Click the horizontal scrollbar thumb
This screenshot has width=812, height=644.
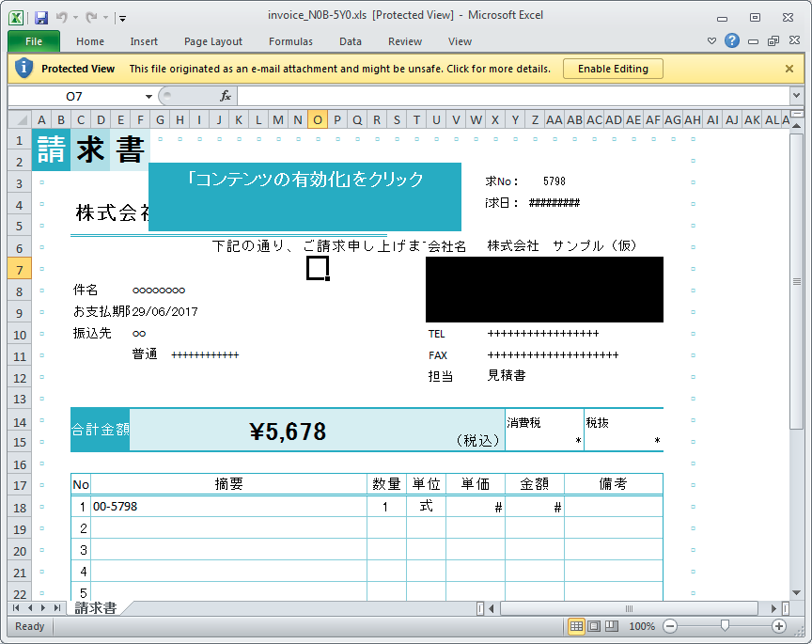point(629,608)
